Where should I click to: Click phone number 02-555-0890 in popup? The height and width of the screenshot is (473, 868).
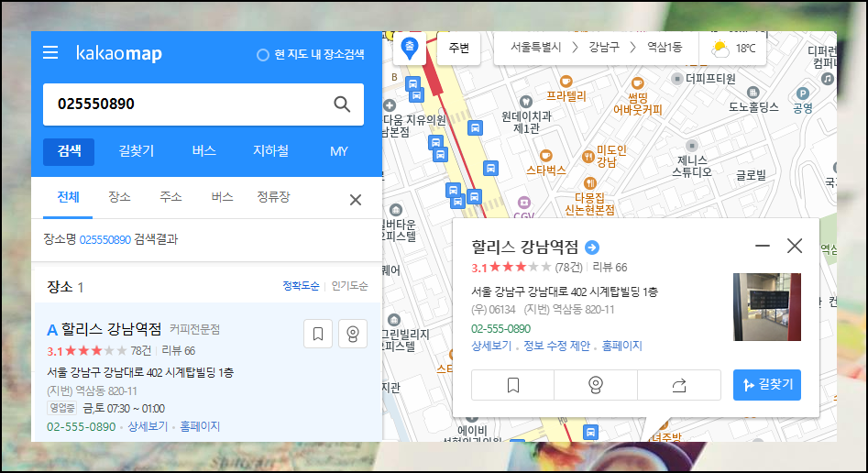tap(501, 329)
